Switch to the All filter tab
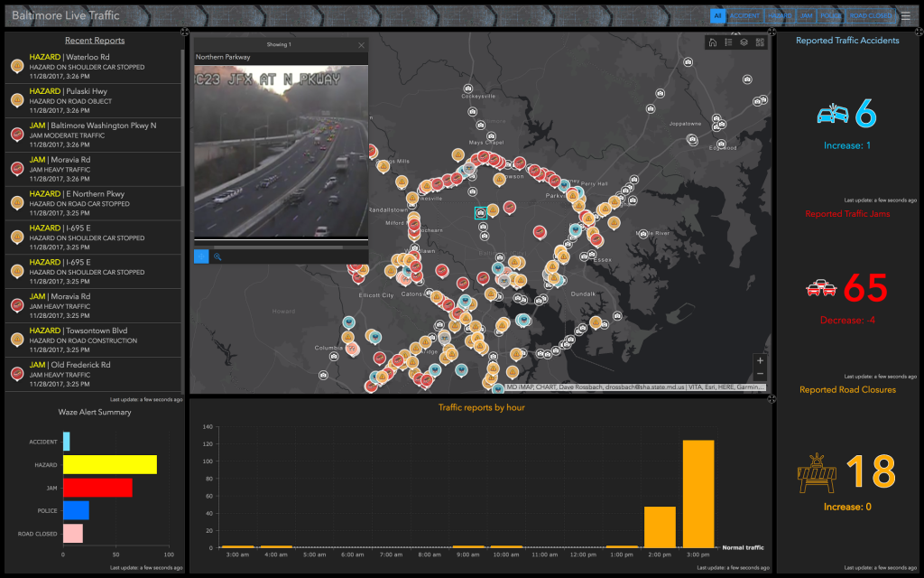 (x=717, y=15)
